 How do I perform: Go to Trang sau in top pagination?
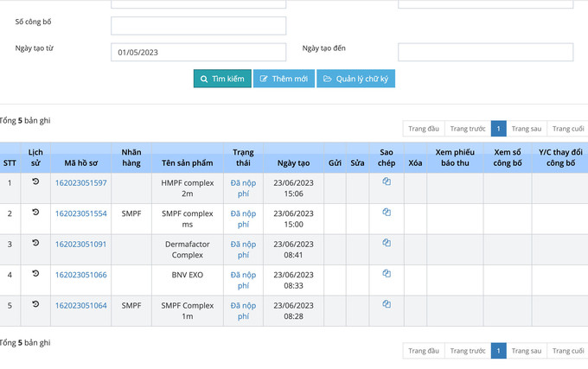tap(527, 129)
